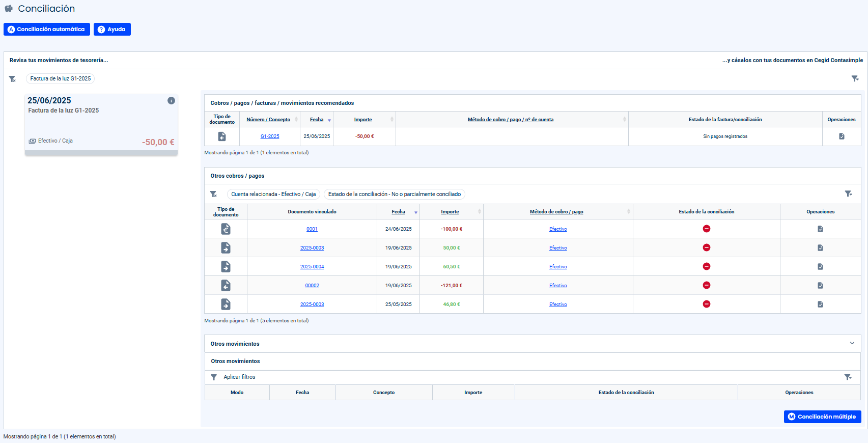Click 'Sin pagos registrados' status cell

725,136
